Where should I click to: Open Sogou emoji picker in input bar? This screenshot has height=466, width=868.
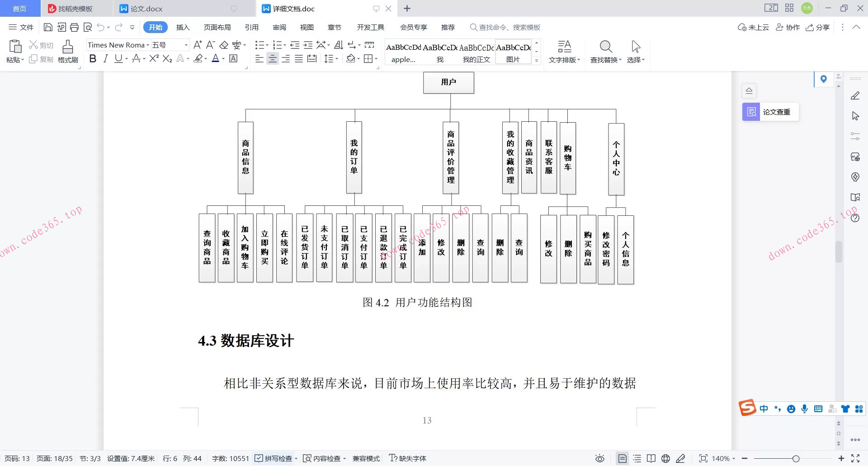coord(791,409)
